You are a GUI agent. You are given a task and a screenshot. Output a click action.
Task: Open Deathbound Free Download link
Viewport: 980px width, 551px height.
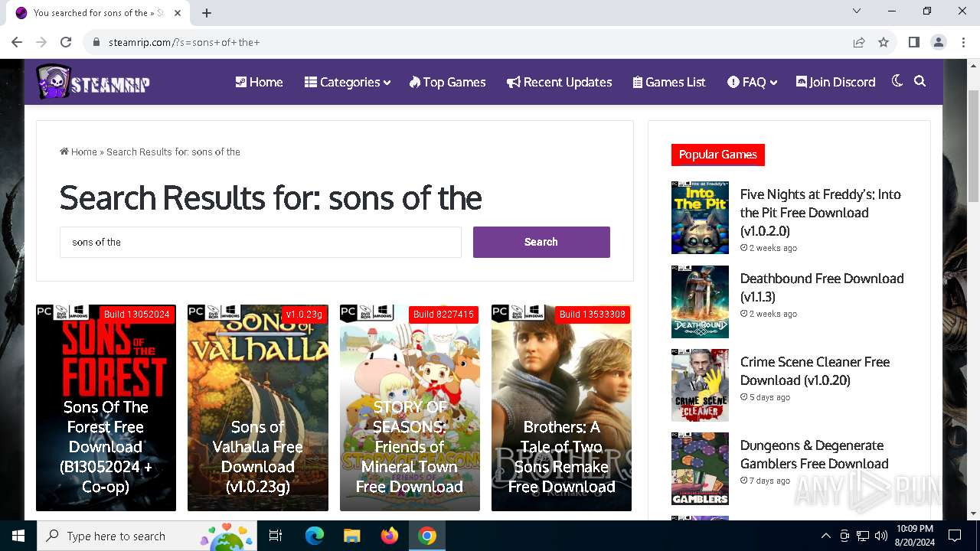point(822,287)
